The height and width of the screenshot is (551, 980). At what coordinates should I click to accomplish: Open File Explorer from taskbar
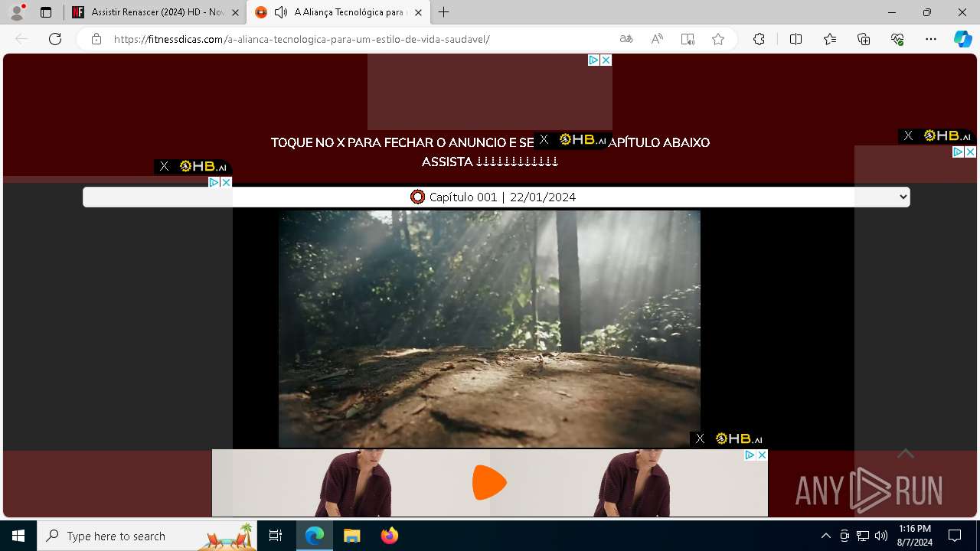(x=351, y=536)
